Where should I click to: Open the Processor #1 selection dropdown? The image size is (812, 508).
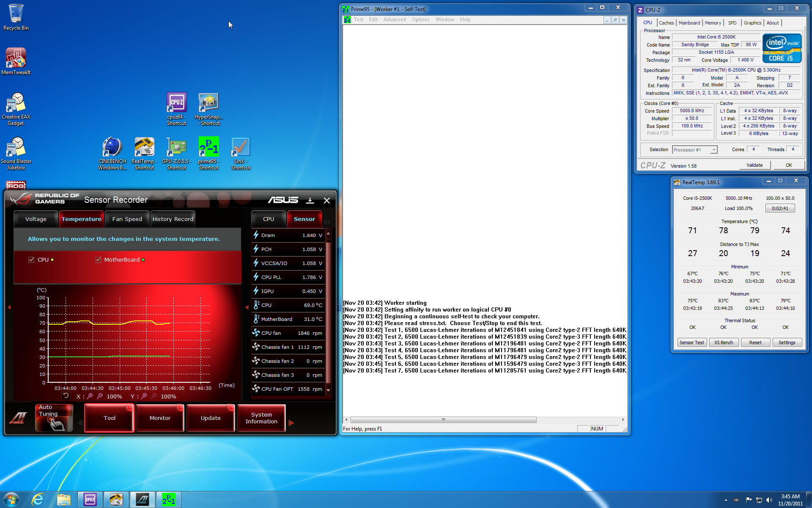tap(695, 150)
